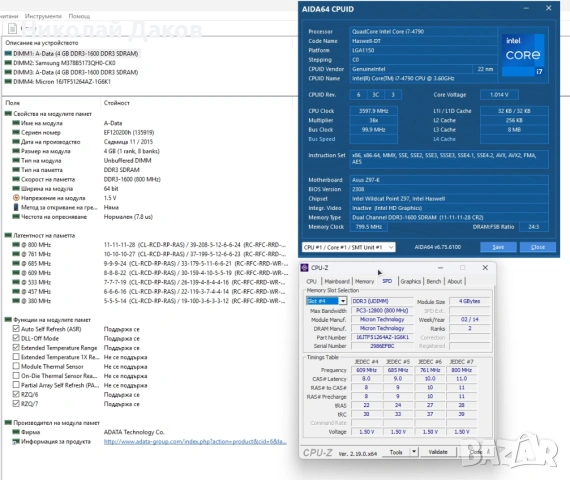Open the Slot #4 memory slot dropdown
Screen dimensions: 570x480
342,301
